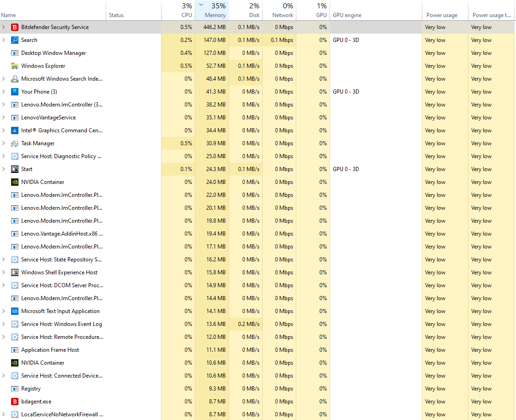This screenshot has height=420, width=516.
Task: Click the NVIDIA Container icon with 10.6 MB
Action: 14,363
